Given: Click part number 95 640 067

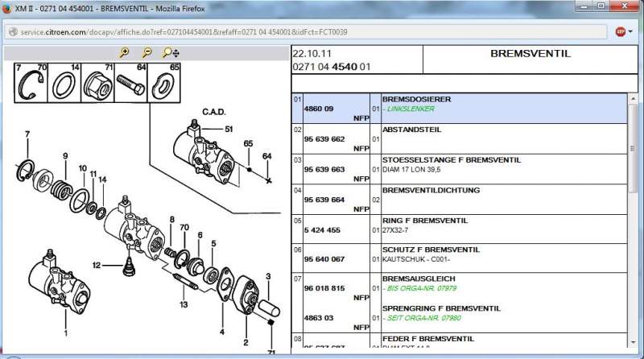Looking at the screenshot, I should click(324, 259).
